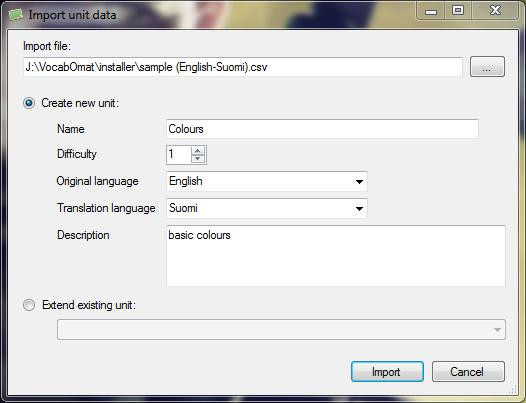Screen dimensions: 526x403
Task: Open the file browser with the ellipsis button
Action: coord(487,67)
